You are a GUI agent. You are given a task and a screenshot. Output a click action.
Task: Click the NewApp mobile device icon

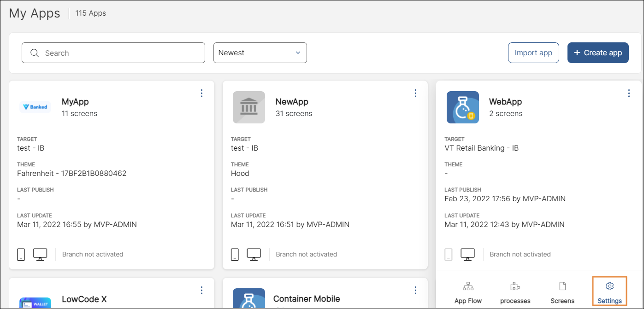pyautogui.click(x=235, y=254)
